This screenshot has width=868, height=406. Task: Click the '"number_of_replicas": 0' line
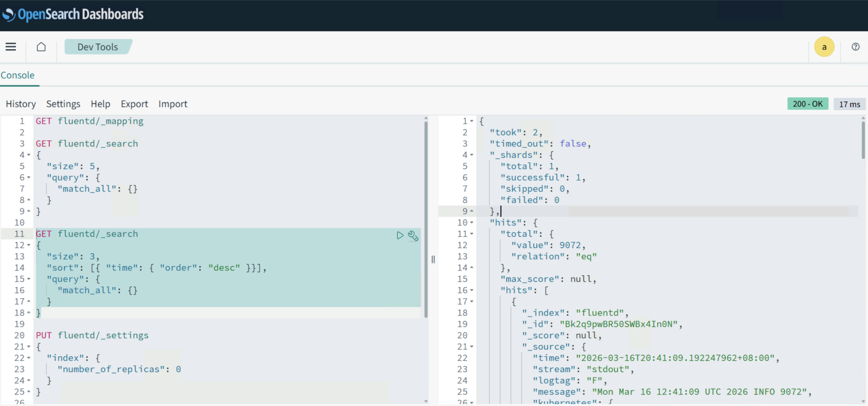coord(119,369)
